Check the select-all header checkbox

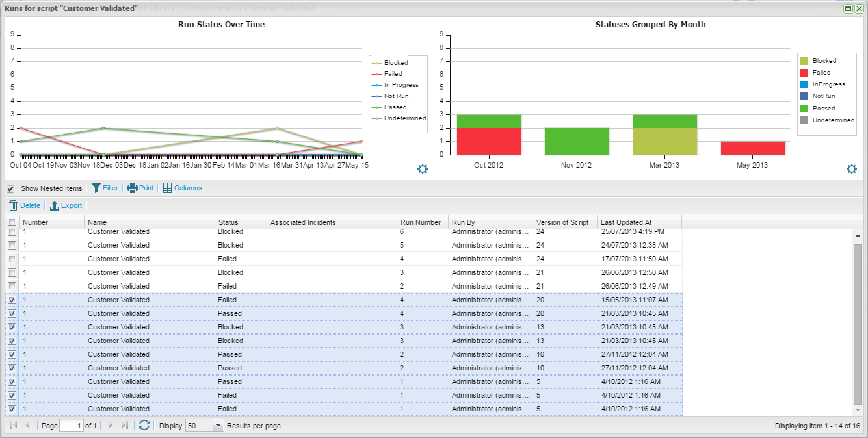tap(12, 222)
